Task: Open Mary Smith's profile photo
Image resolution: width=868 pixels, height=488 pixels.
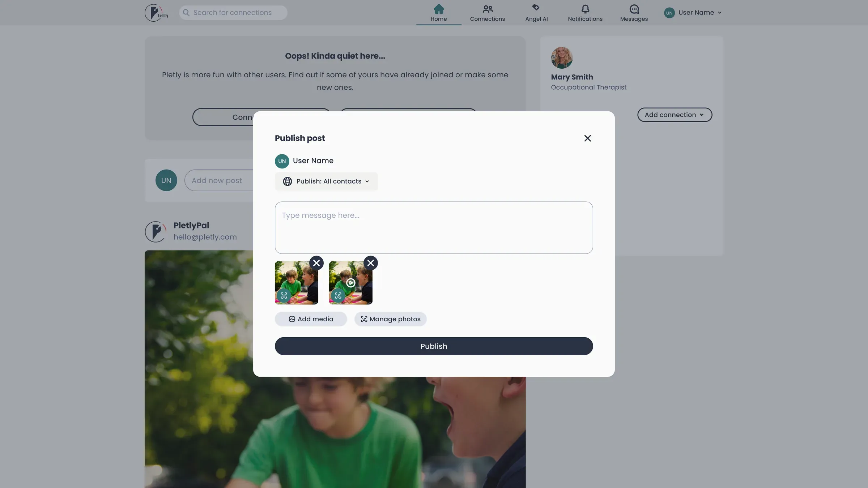Action: (562, 58)
